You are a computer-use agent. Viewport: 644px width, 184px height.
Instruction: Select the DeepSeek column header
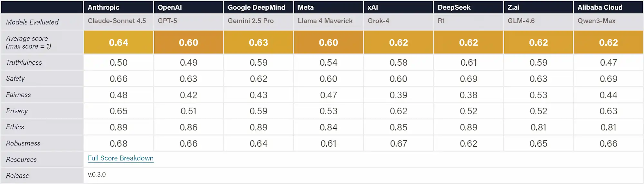coord(454,7)
